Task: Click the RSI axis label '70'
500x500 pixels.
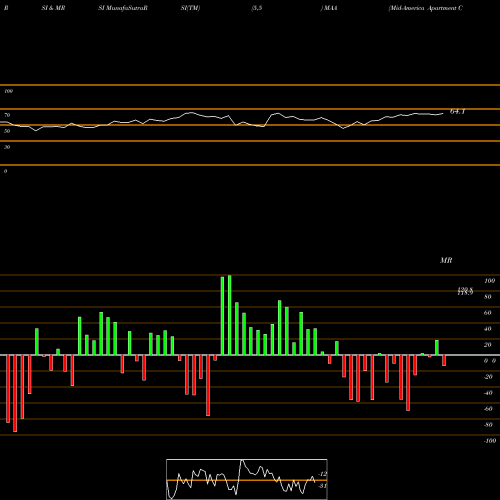Action: [7, 115]
